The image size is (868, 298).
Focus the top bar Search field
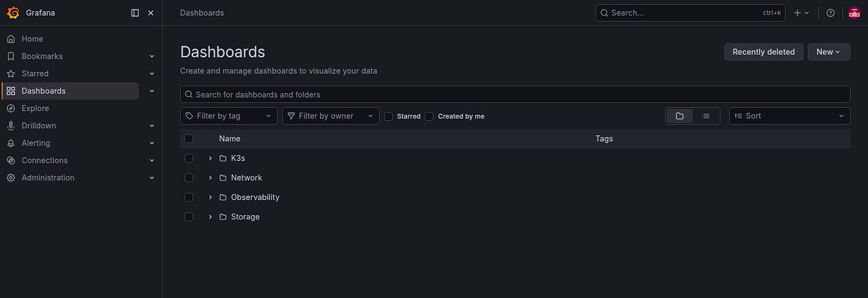point(690,13)
